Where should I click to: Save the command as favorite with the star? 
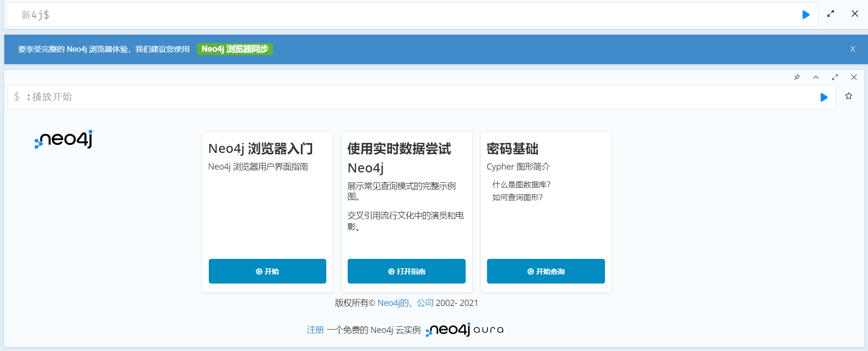coord(848,96)
